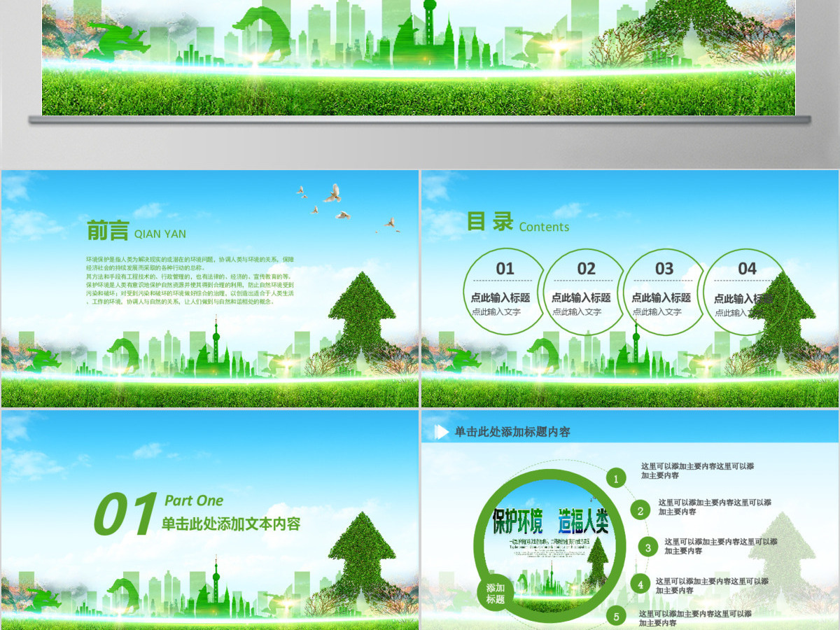Click the numbered bullet 5 green circle
This screenshot has width=840, height=630.
(x=616, y=616)
